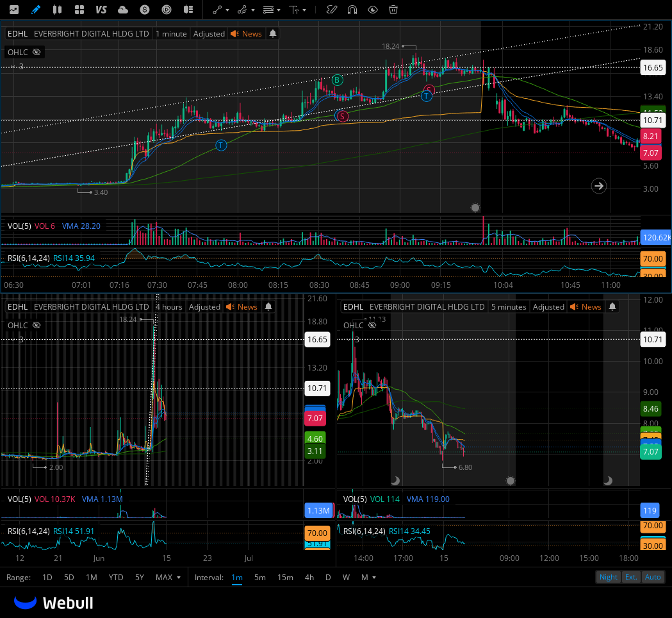Select the 5D range

69,577
